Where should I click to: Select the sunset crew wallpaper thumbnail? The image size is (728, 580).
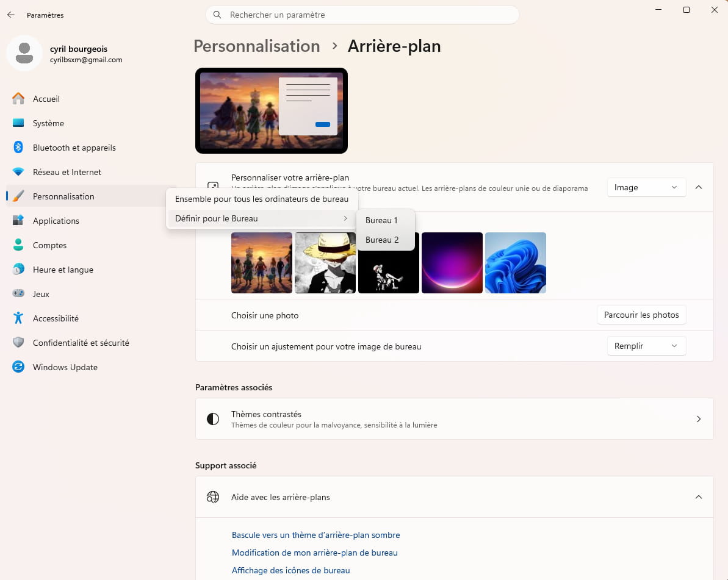[x=262, y=263]
